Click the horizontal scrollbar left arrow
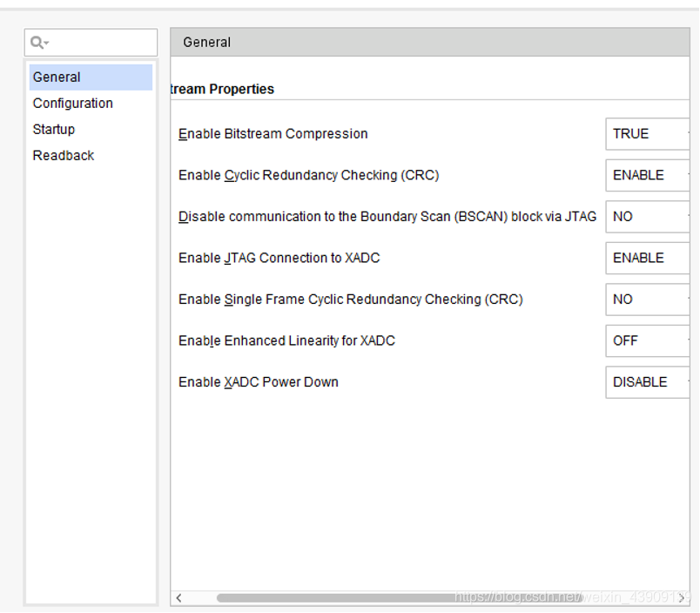700x613 pixels. pyautogui.click(x=178, y=598)
